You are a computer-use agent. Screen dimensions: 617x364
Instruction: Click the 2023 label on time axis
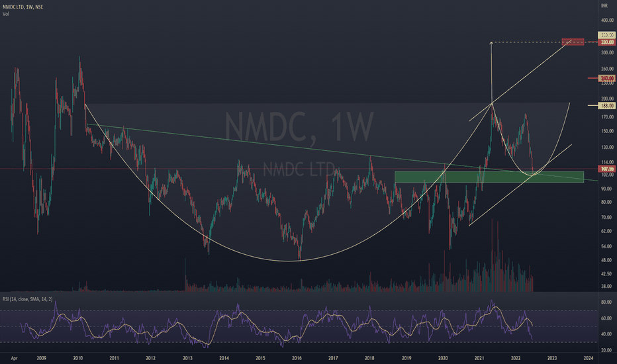tap(551, 358)
